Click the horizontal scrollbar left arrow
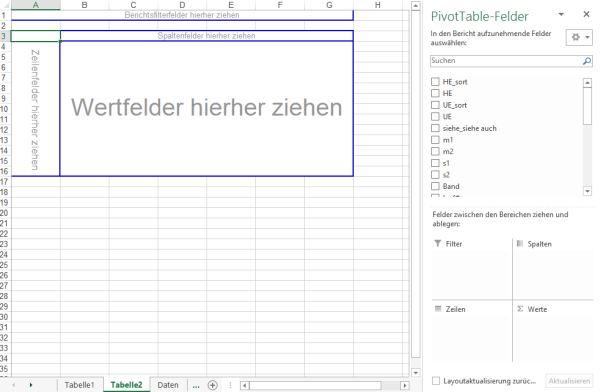 pos(245,385)
